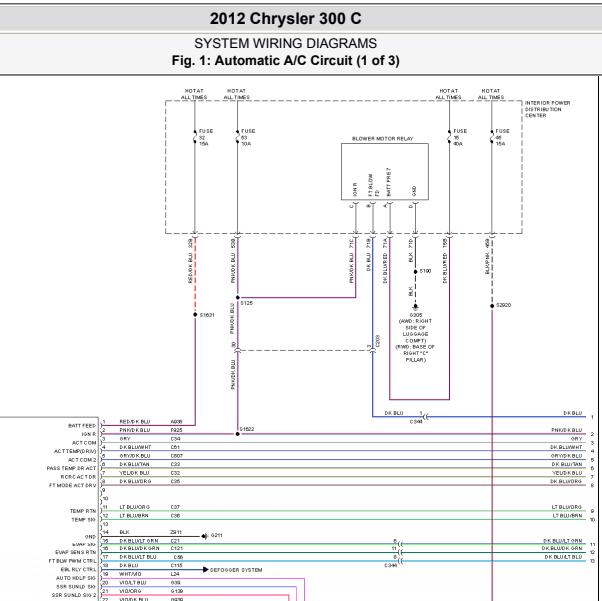Select the "RCRC ACT DR" pin label
602x601 pixels.
coord(78,477)
